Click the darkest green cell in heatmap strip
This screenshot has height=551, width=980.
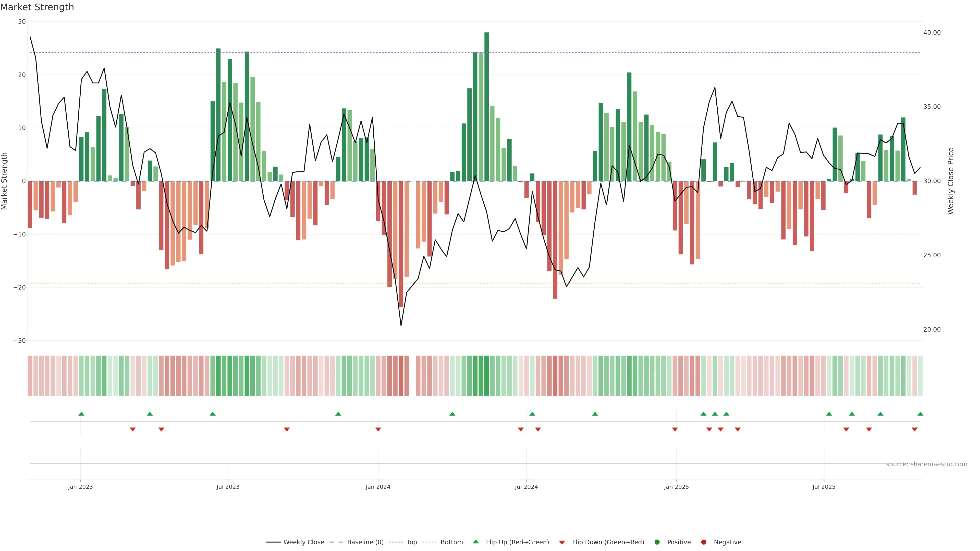486,376
